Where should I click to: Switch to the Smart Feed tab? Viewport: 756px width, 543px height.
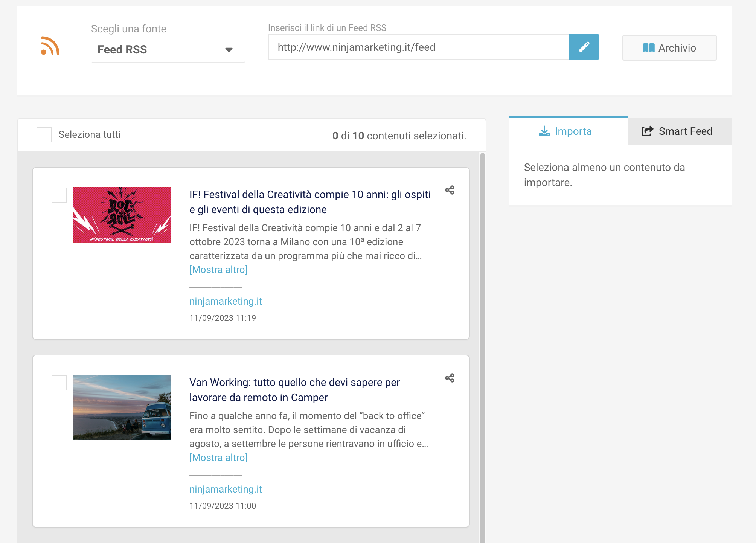(x=680, y=131)
